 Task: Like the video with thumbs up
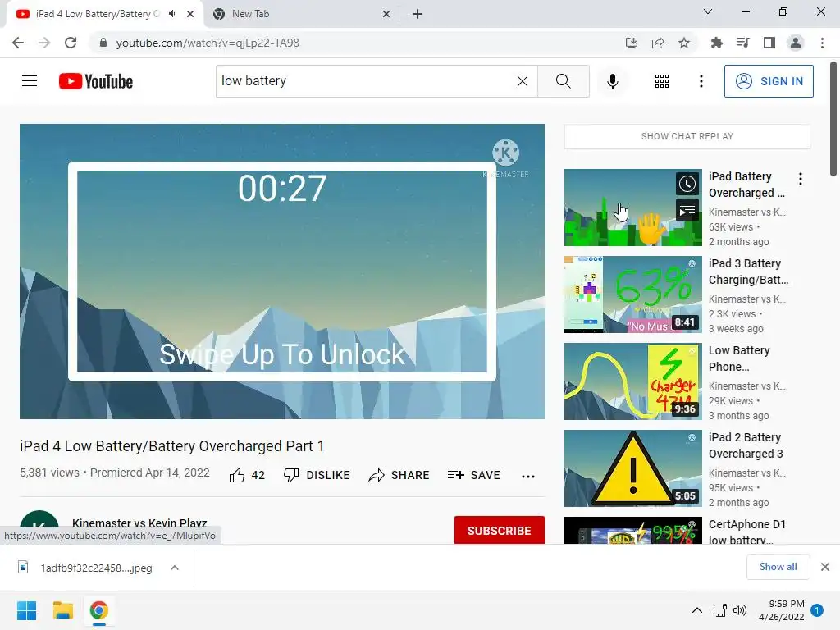coord(247,475)
